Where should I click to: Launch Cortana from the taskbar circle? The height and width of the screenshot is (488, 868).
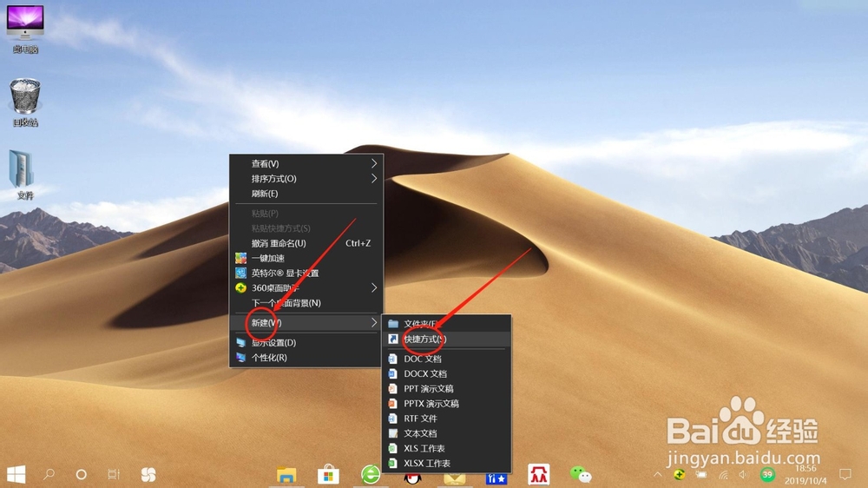point(81,475)
